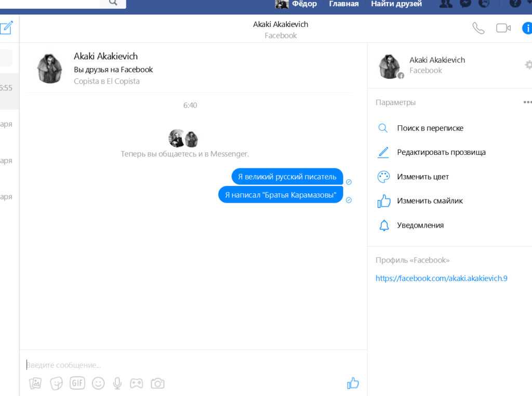The height and width of the screenshot is (396, 532).
Task: Open the facebook.com/akaki.akakievich.9 profile link
Action: click(x=442, y=278)
